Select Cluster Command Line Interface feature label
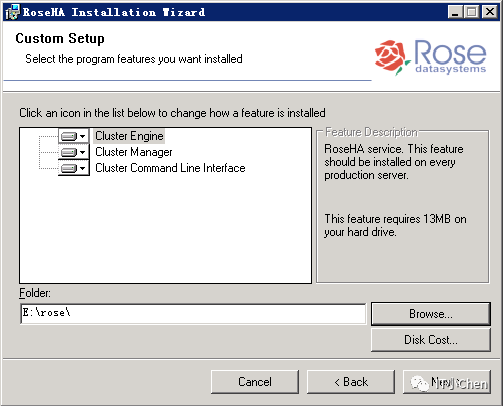This screenshot has height=406, width=503. click(x=170, y=168)
